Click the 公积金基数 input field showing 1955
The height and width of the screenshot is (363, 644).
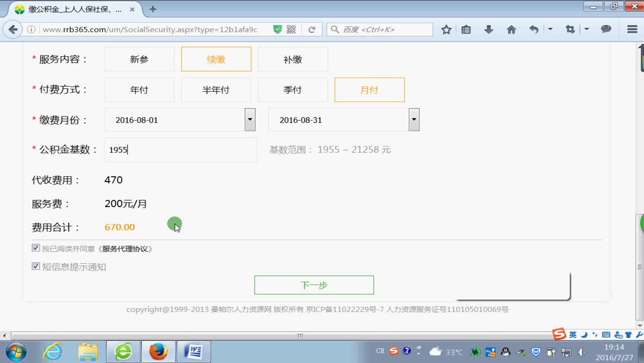coord(179,149)
